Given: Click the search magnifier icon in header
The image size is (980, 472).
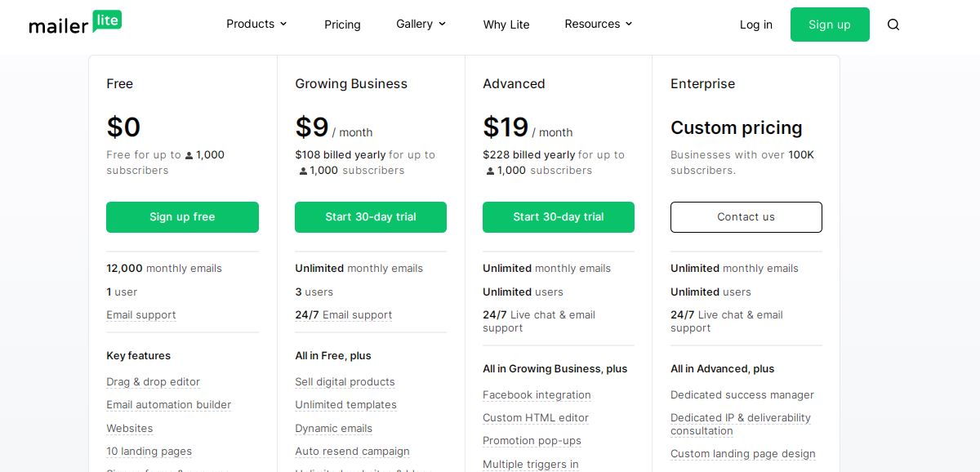Looking at the screenshot, I should point(893,24).
